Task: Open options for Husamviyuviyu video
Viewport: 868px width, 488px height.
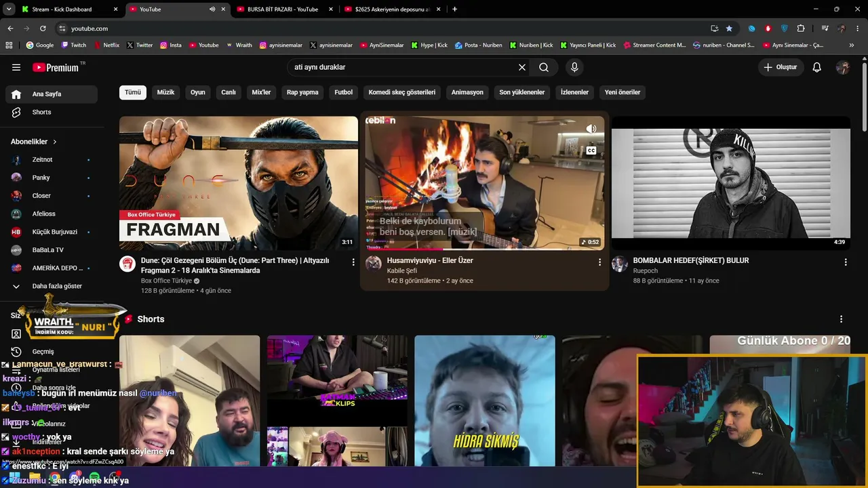Action: pos(599,262)
